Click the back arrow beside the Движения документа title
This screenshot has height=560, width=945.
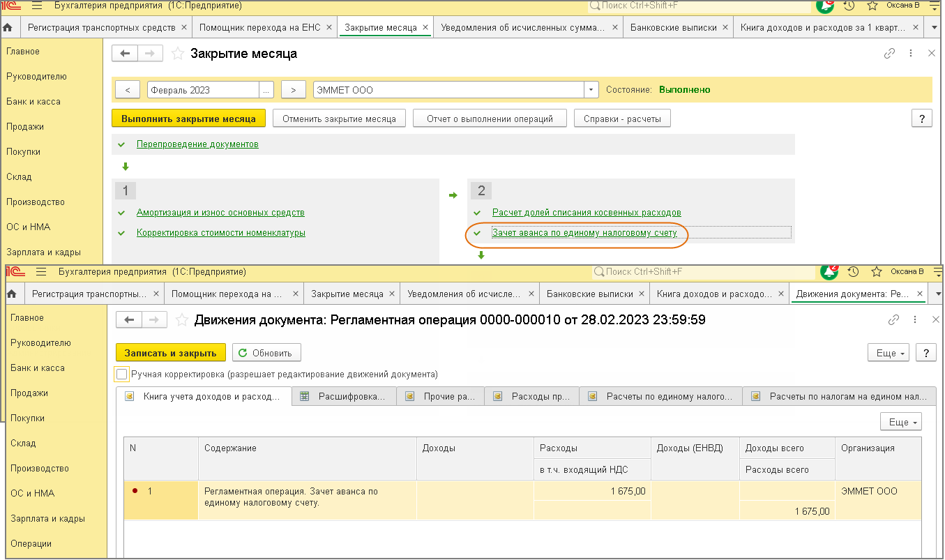(129, 320)
